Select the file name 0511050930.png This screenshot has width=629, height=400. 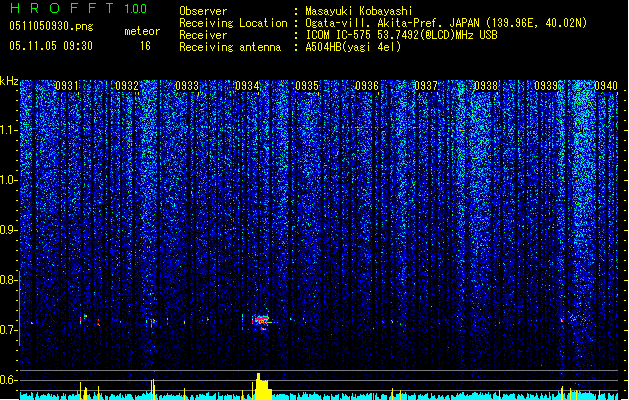[51, 26]
